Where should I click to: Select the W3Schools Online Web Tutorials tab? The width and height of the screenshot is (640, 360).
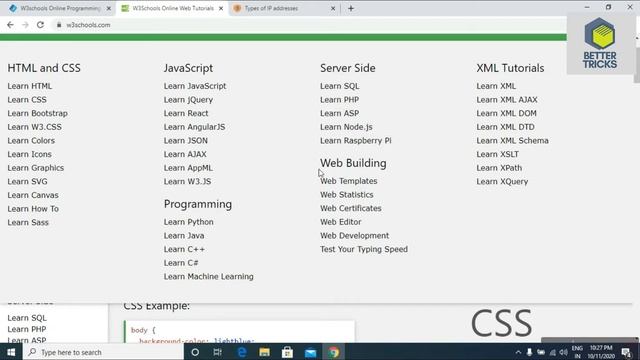pyautogui.click(x=173, y=8)
